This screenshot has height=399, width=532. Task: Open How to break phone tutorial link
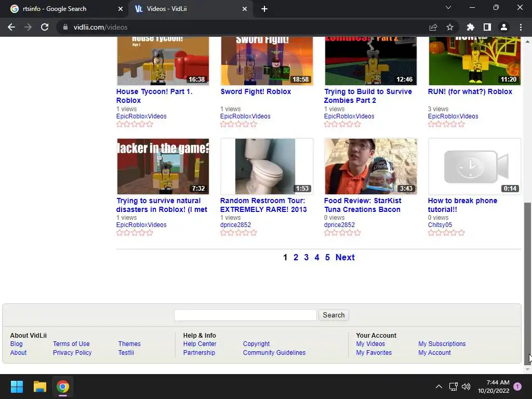point(462,205)
